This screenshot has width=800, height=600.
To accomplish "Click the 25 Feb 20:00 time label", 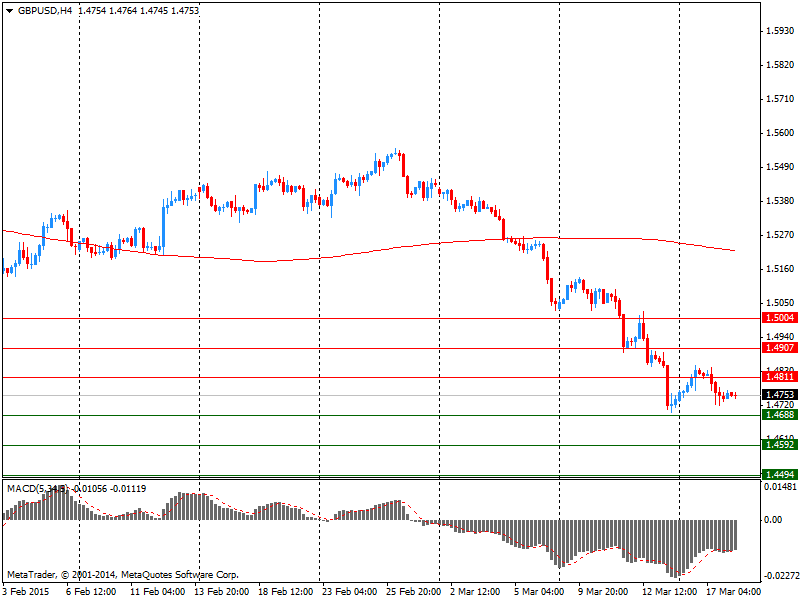I will 413,591.
